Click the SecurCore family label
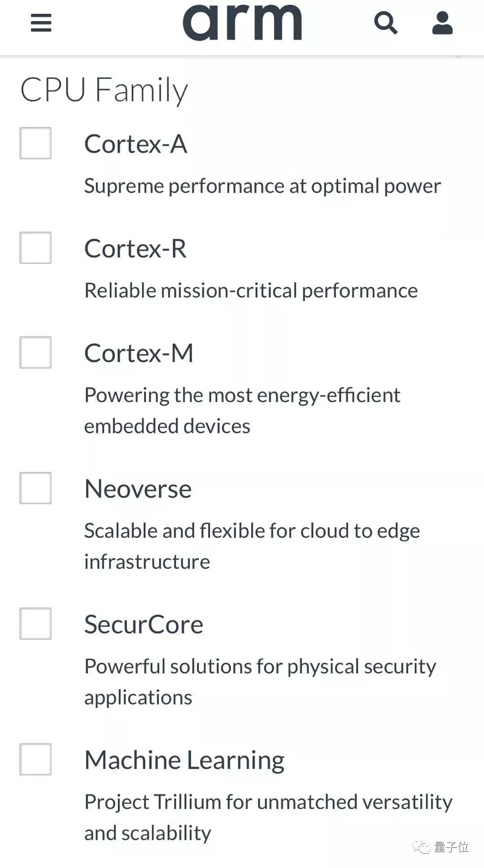This screenshot has width=484, height=868. pyautogui.click(x=144, y=624)
